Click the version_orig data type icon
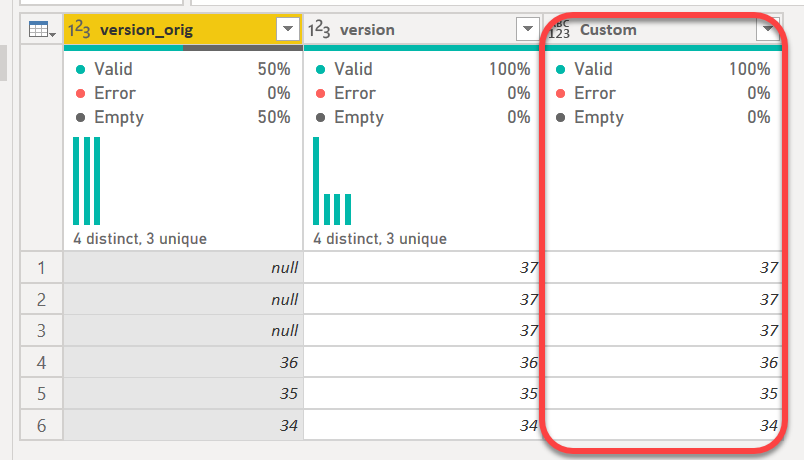 79,30
